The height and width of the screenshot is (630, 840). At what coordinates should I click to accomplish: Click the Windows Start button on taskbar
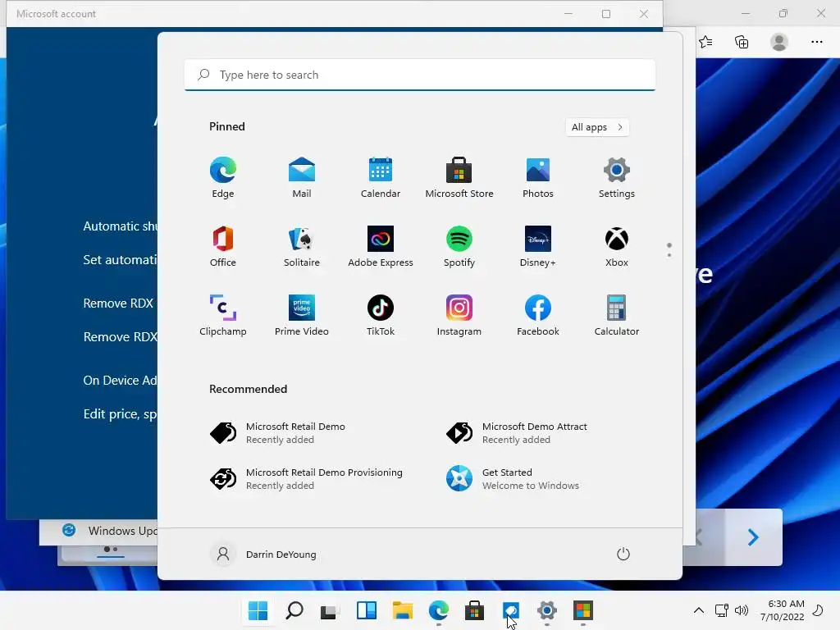[258, 610]
